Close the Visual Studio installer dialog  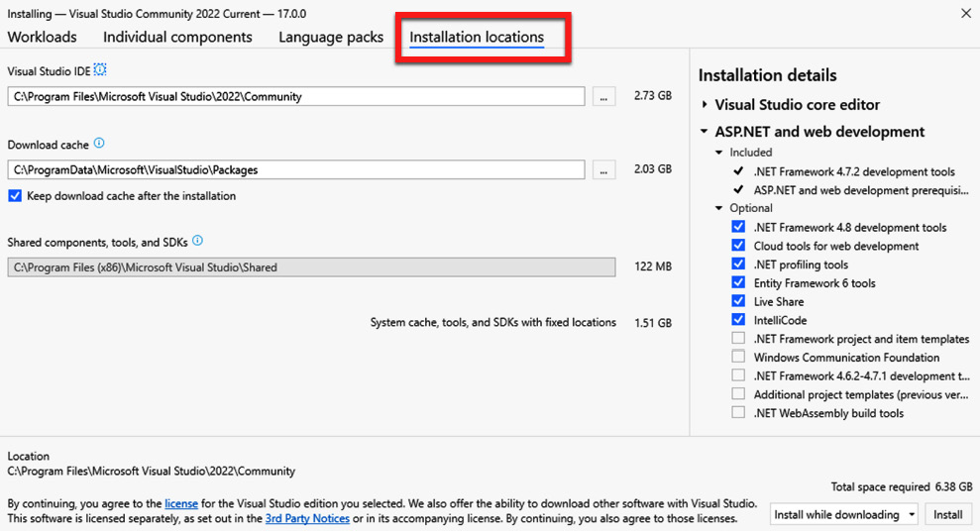[x=965, y=13]
